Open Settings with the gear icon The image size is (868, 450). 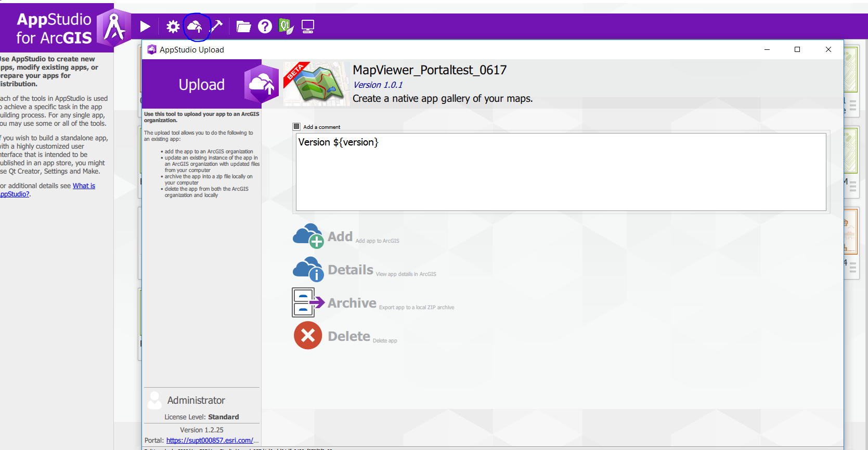(173, 27)
